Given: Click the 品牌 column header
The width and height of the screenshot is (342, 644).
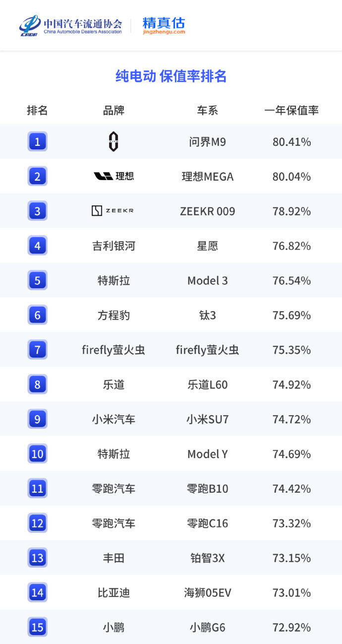Looking at the screenshot, I should coord(114,111).
